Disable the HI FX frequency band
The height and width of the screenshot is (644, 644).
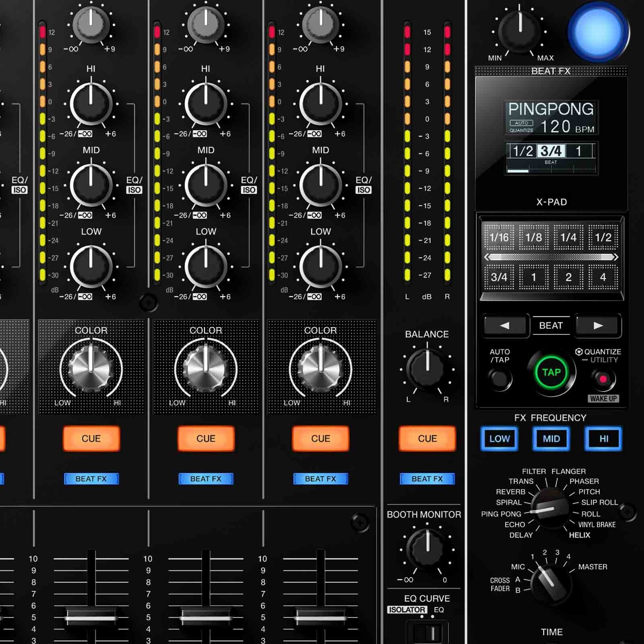[x=605, y=439]
